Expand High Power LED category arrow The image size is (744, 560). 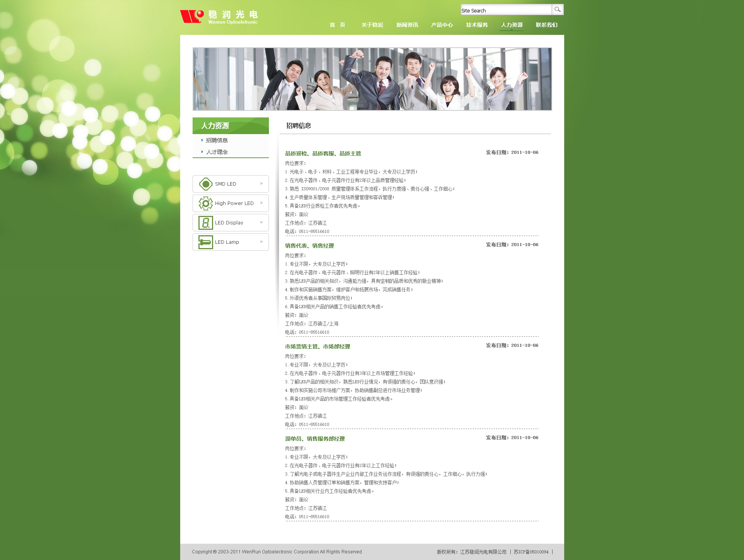(262, 203)
